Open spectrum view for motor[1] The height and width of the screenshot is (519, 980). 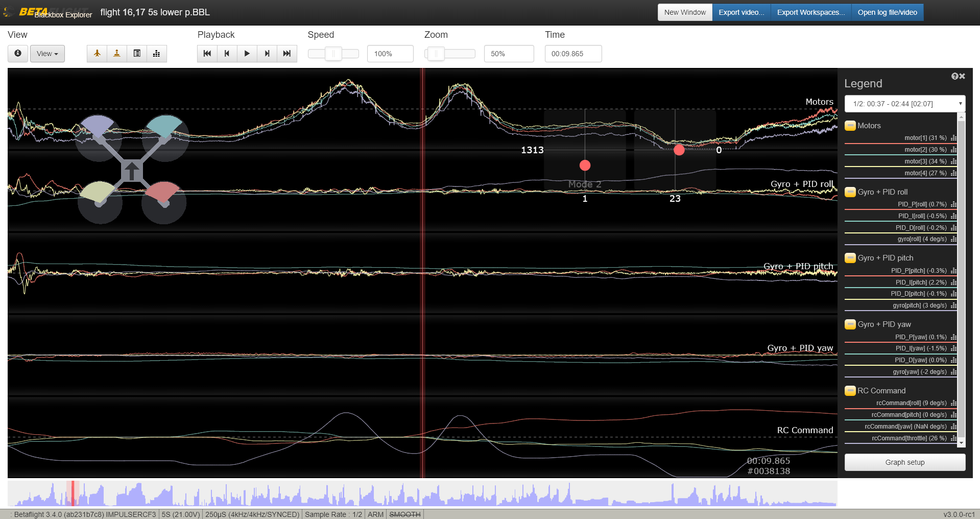click(x=953, y=138)
